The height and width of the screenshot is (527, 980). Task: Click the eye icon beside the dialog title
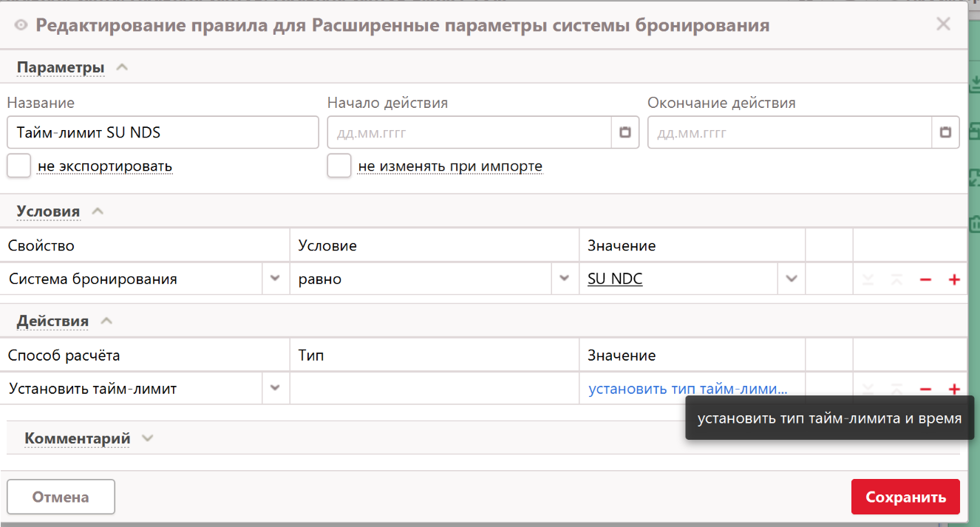tap(21, 26)
